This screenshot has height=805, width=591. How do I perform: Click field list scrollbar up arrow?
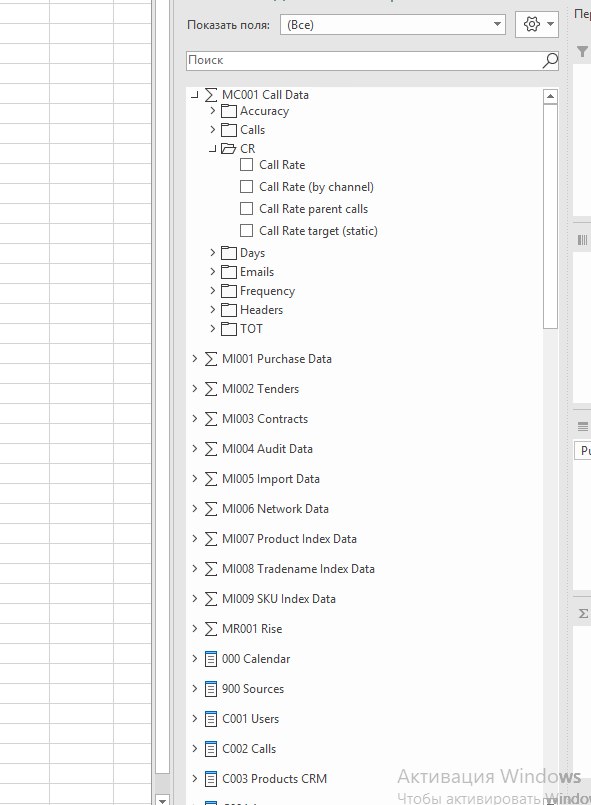(550, 97)
